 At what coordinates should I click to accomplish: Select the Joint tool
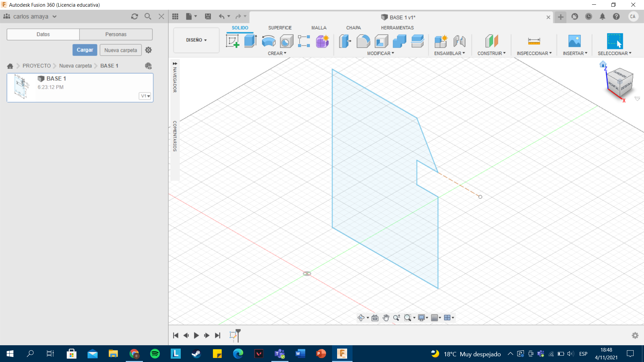(x=459, y=41)
